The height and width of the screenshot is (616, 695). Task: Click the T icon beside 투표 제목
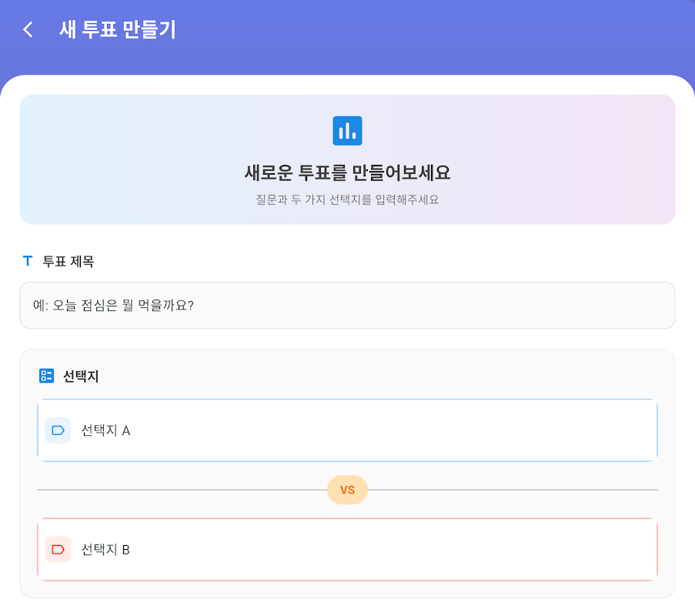28,261
